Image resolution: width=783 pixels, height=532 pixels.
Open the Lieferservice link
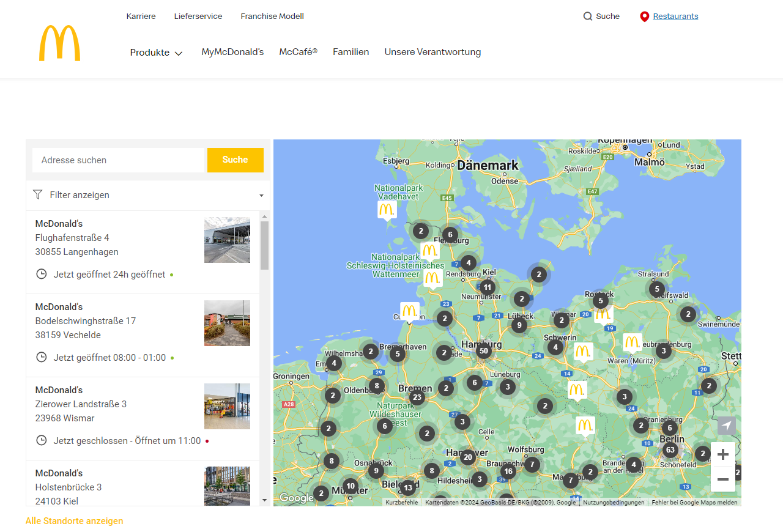point(198,17)
